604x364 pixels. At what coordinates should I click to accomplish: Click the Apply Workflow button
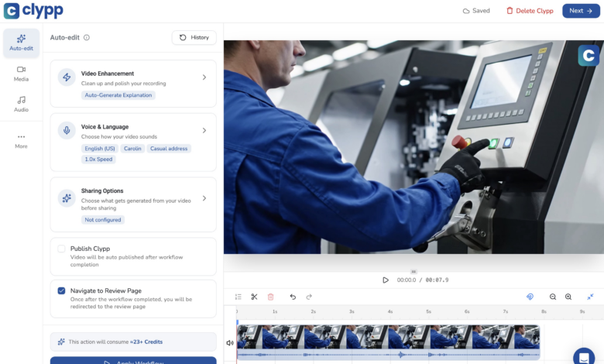tap(133, 361)
